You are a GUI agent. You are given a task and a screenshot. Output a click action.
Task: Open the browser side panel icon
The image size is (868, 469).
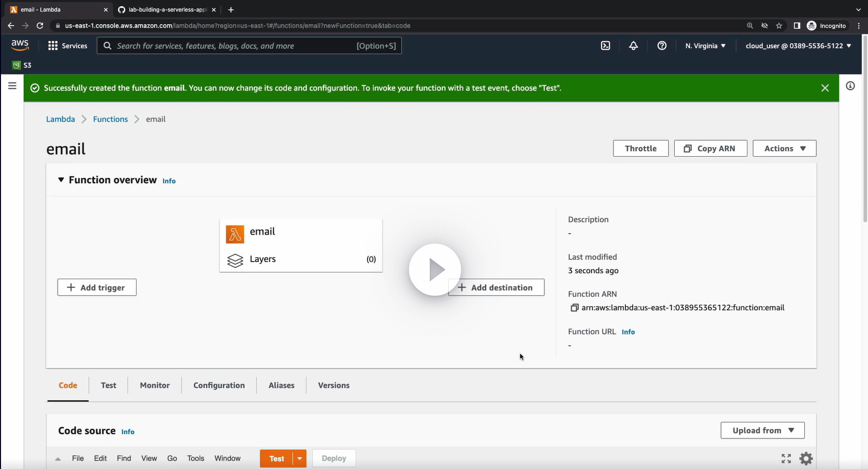[x=797, y=26]
